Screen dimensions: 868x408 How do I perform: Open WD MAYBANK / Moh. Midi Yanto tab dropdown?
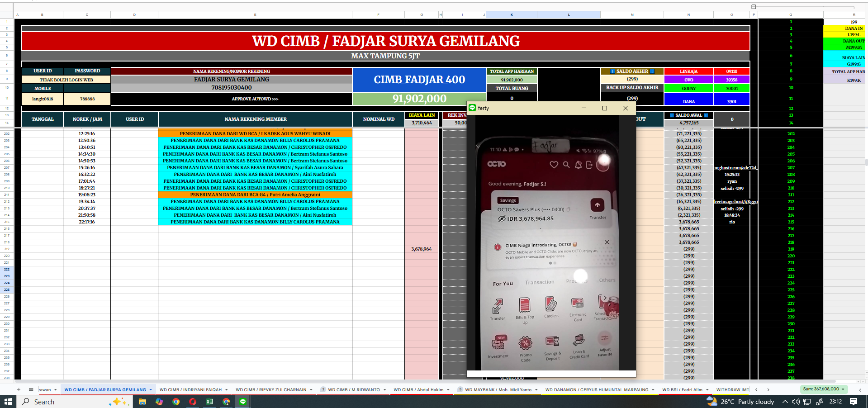coord(536,389)
